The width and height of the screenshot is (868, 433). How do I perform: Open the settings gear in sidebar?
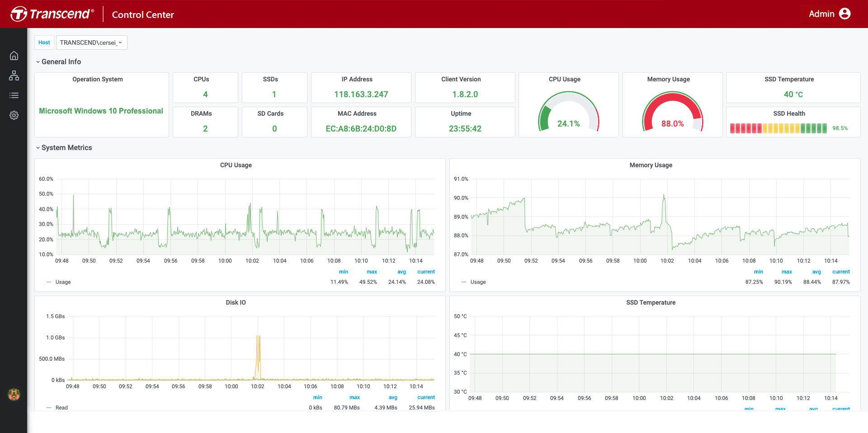pos(14,115)
